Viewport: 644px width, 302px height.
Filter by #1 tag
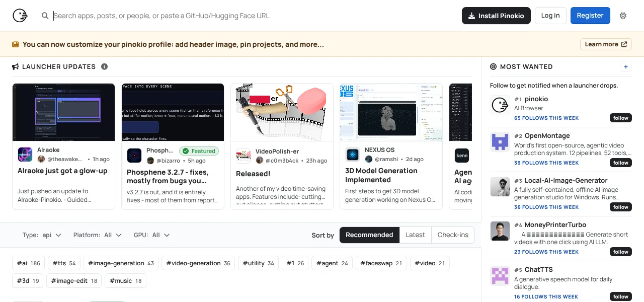pos(295,263)
